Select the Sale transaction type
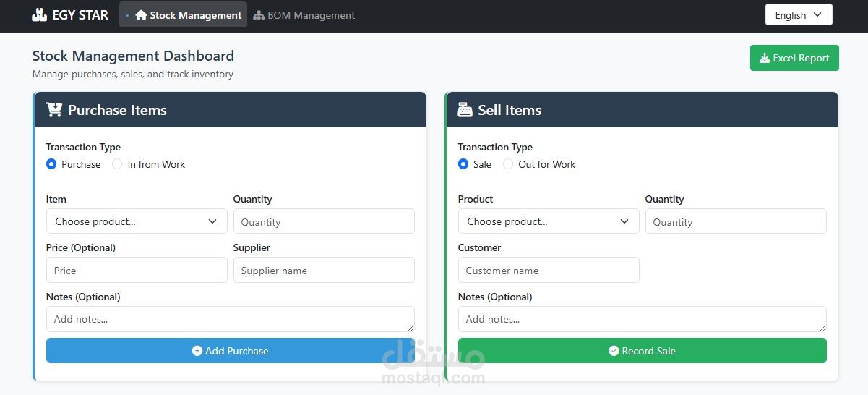Screen dimensions: 868x395 [x=463, y=164]
